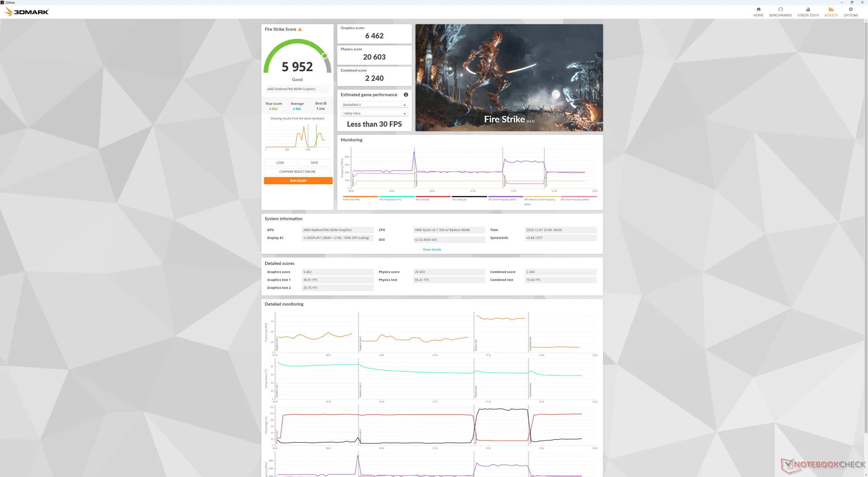Click the info icon next to Best
This screenshot has width=868, height=477.
pos(325,103)
